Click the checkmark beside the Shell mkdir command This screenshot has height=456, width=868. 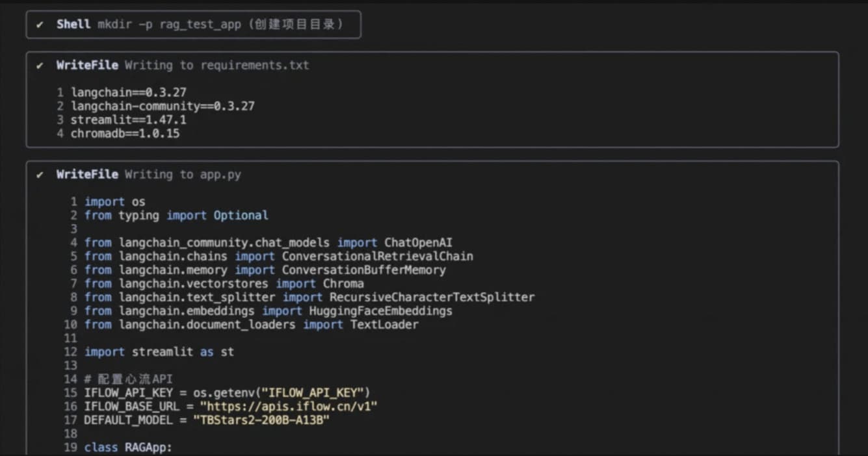point(40,25)
